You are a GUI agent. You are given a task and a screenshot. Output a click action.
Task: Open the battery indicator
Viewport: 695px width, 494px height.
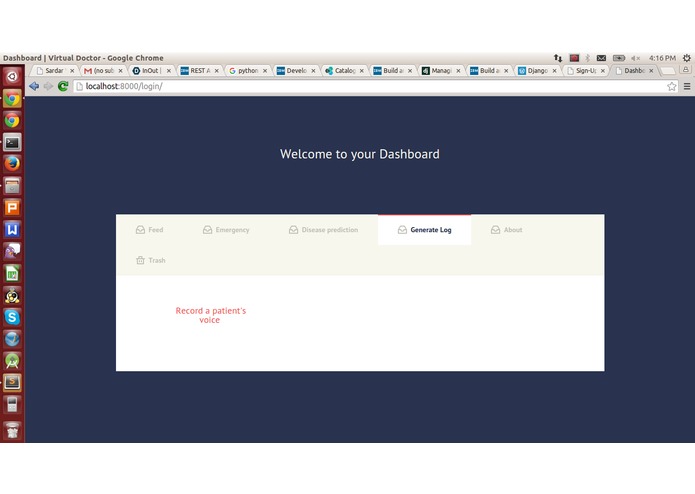pyautogui.click(x=619, y=58)
